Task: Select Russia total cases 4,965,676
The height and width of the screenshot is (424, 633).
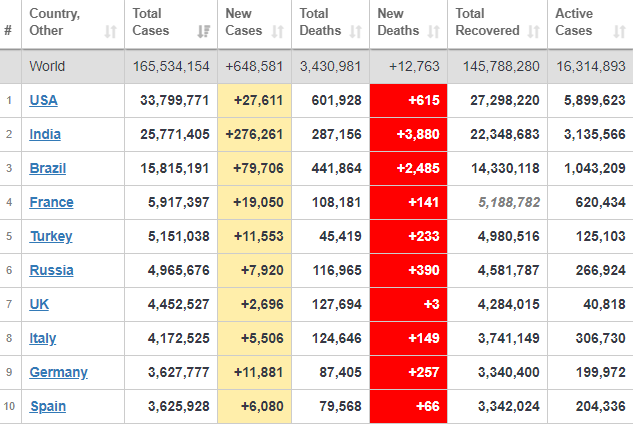Action: click(178, 270)
